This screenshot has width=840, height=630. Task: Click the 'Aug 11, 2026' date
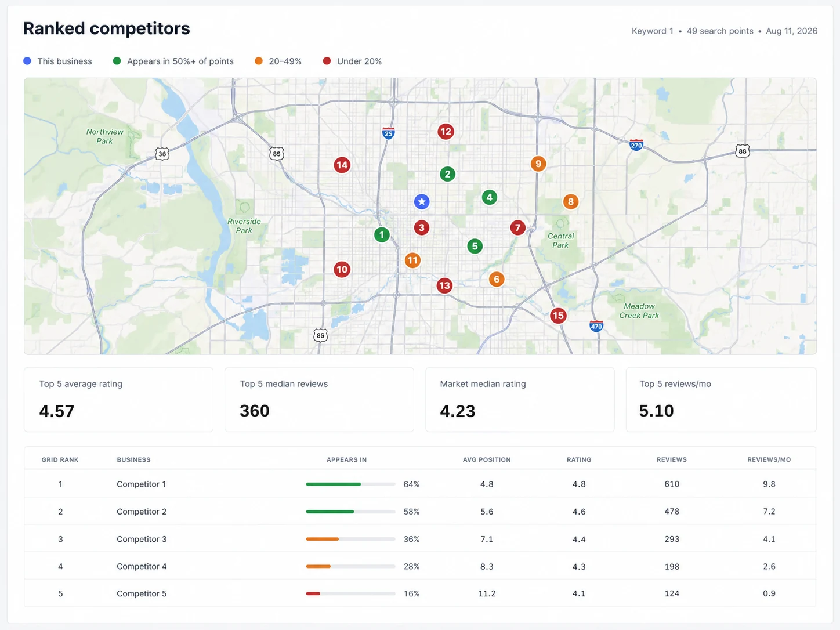[x=792, y=31]
